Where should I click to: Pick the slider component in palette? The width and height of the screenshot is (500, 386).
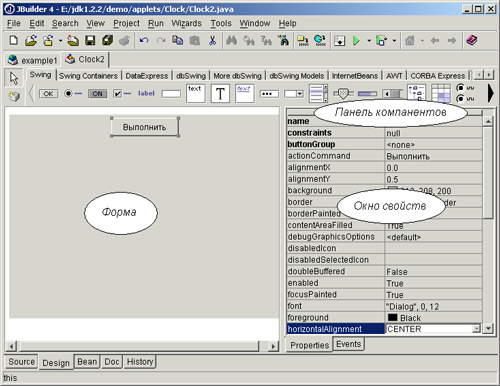[343, 94]
